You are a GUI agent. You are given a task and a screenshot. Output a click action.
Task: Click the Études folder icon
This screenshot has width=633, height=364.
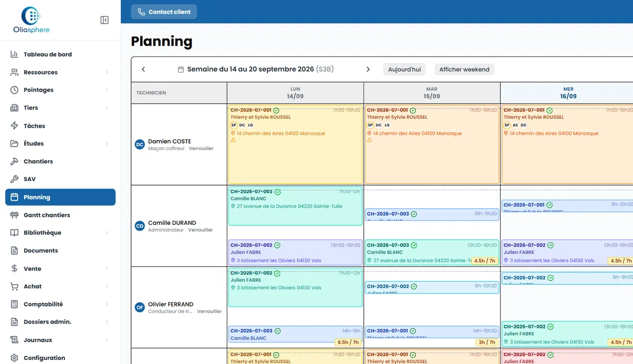(14, 143)
